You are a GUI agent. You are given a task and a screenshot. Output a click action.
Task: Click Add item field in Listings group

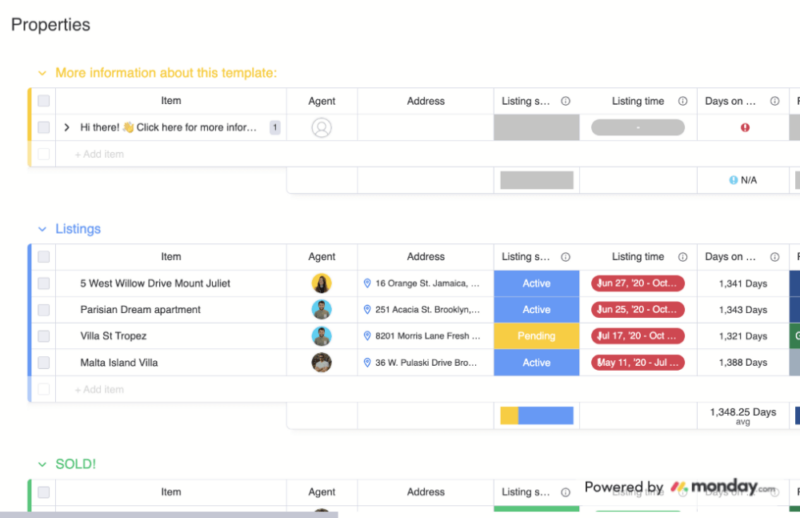click(99, 389)
